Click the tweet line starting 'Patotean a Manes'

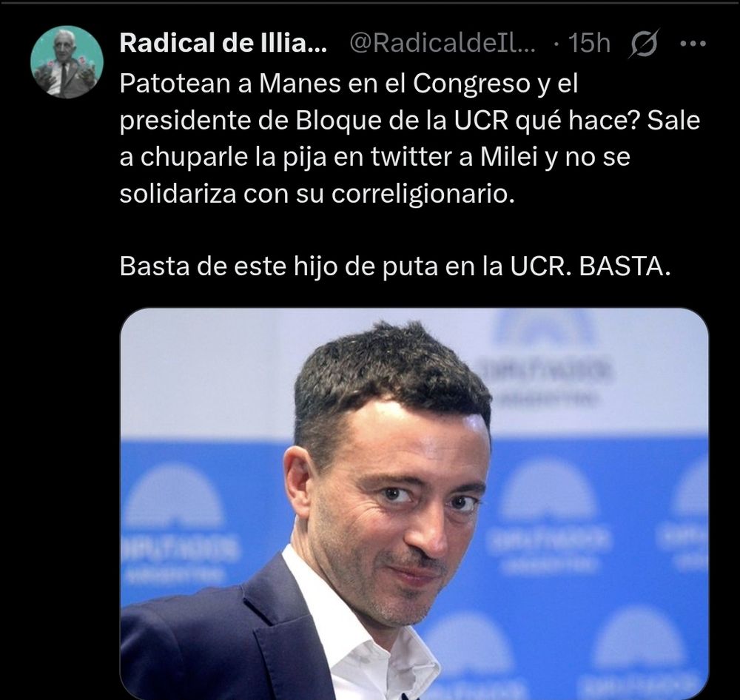point(349,84)
